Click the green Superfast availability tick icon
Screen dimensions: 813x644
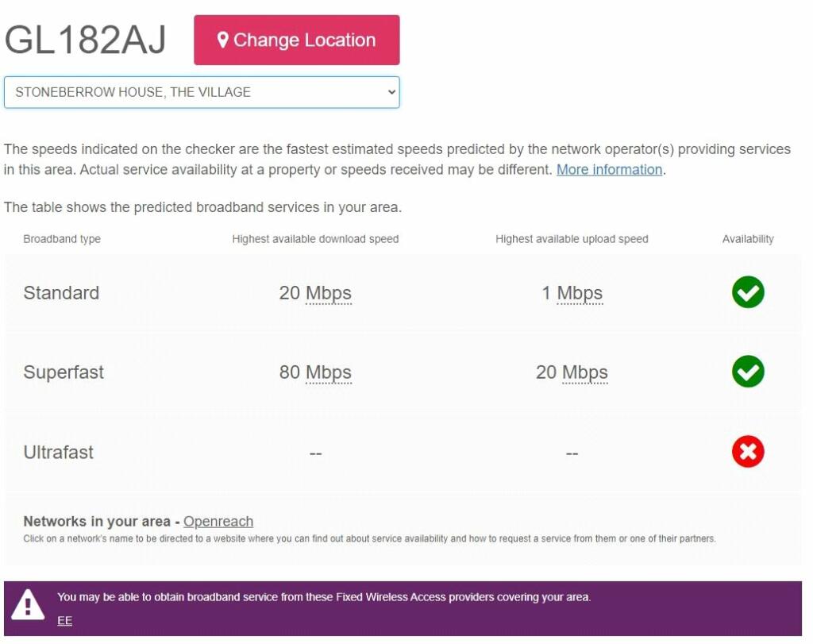[748, 372]
